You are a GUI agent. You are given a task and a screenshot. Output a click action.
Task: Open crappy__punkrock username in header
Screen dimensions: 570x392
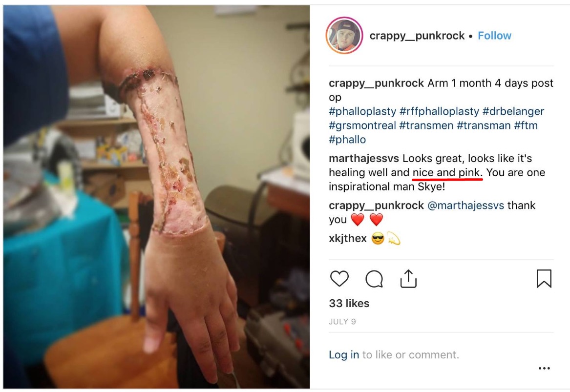tap(417, 36)
